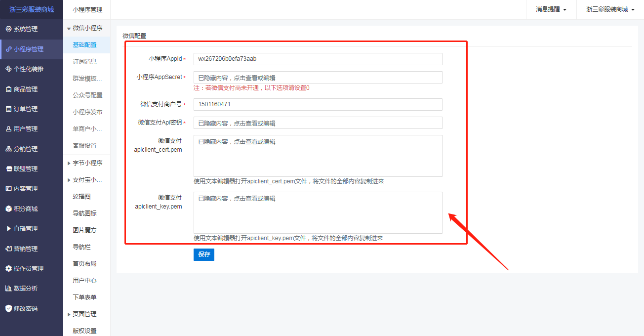The height and width of the screenshot is (336, 644).
Task: Open 群发模板 submenu item
Action: click(86, 79)
